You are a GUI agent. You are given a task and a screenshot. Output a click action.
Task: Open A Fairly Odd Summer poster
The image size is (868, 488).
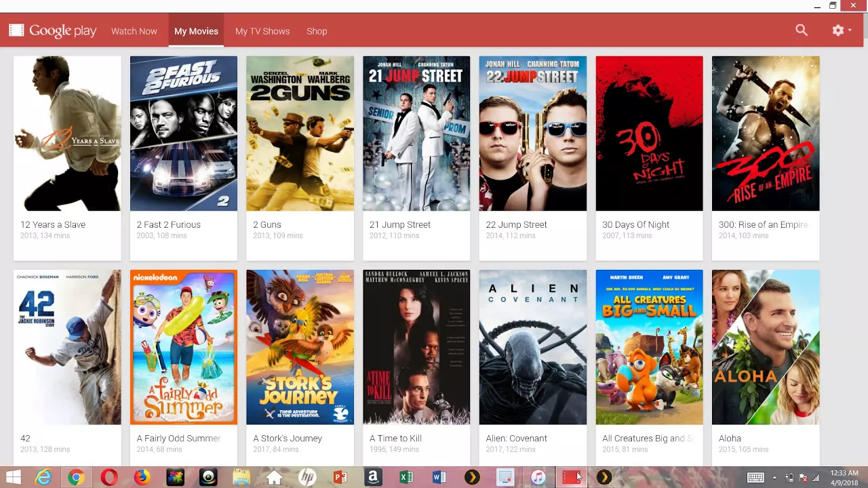pos(184,347)
